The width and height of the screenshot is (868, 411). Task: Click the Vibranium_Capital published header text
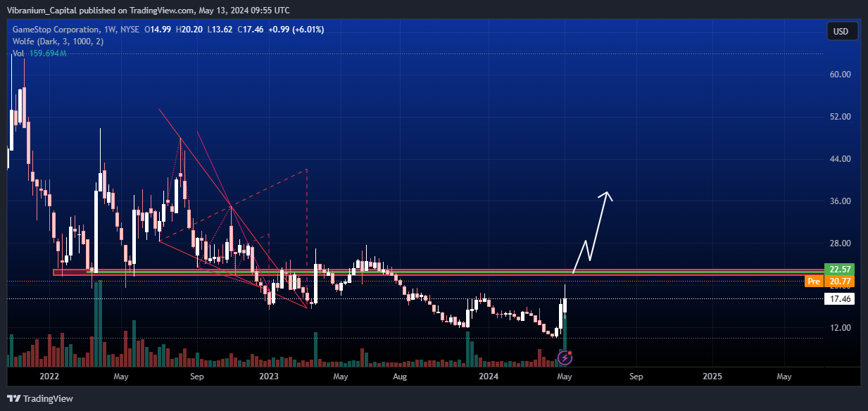(x=149, y=10)
